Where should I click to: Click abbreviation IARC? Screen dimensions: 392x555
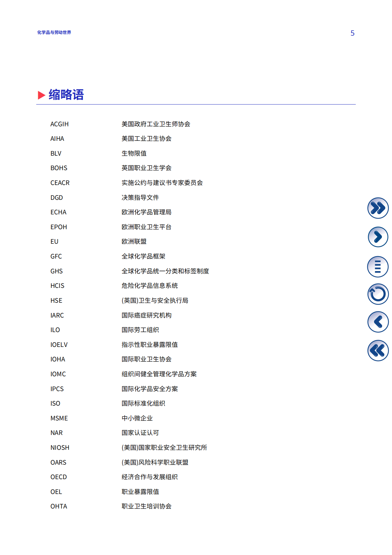(x=57, y=315)
